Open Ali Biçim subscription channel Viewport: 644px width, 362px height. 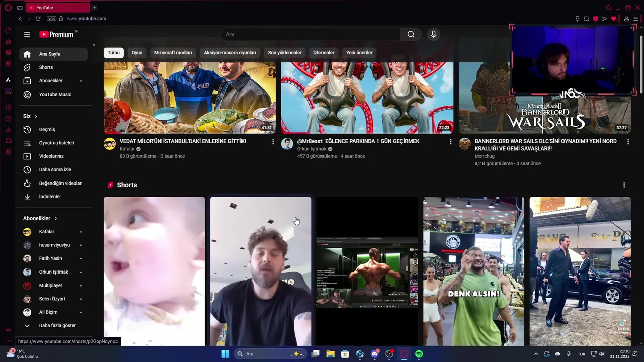[54, 312]
